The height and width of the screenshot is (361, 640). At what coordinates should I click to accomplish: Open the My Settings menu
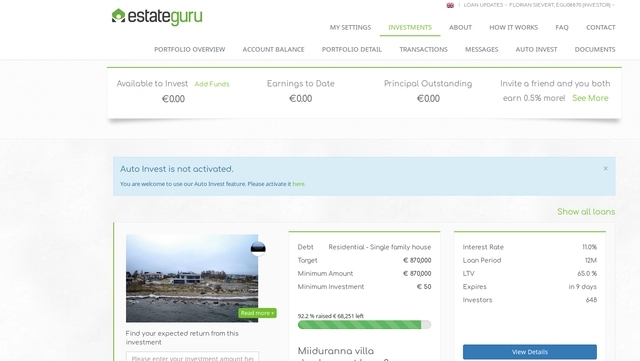[x=350, y=27]
